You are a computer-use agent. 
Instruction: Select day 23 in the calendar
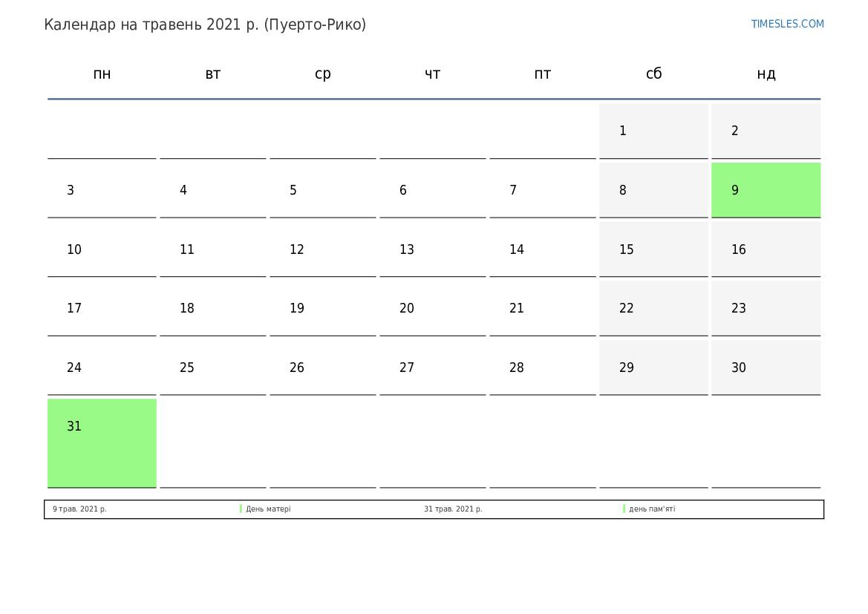pos(766,308)
